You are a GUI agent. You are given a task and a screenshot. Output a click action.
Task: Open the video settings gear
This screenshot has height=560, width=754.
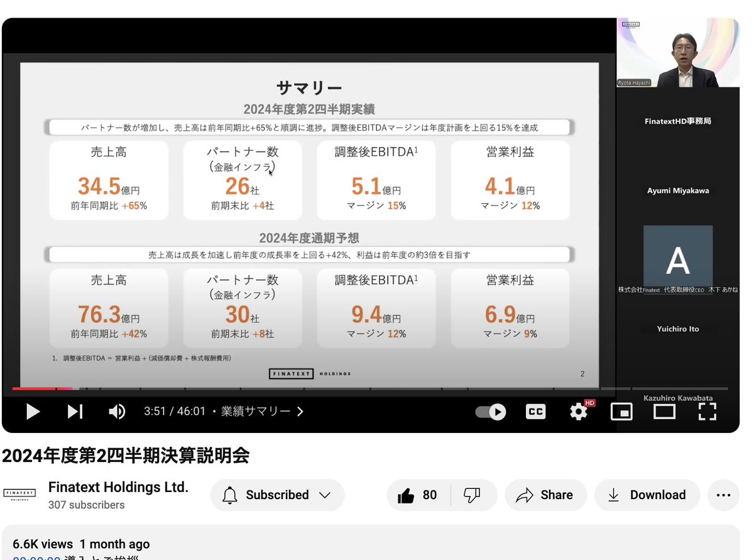[x=579, y=411]
